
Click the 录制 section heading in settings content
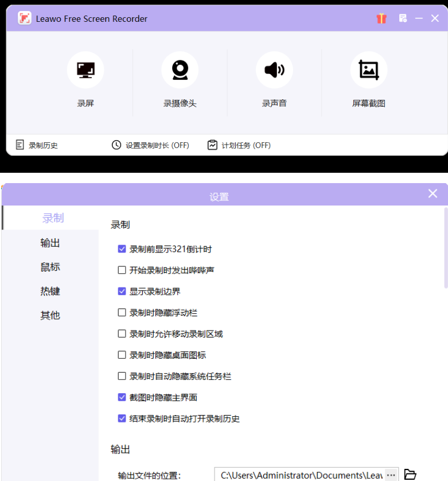pos(120,225)
